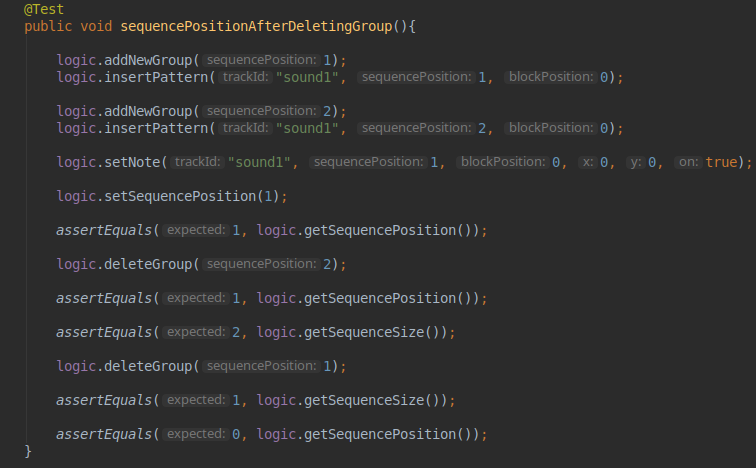Click getSequencePosition on the expected 0 line
The width and height of the screenshot is (756, 468).
click(380, 434)
